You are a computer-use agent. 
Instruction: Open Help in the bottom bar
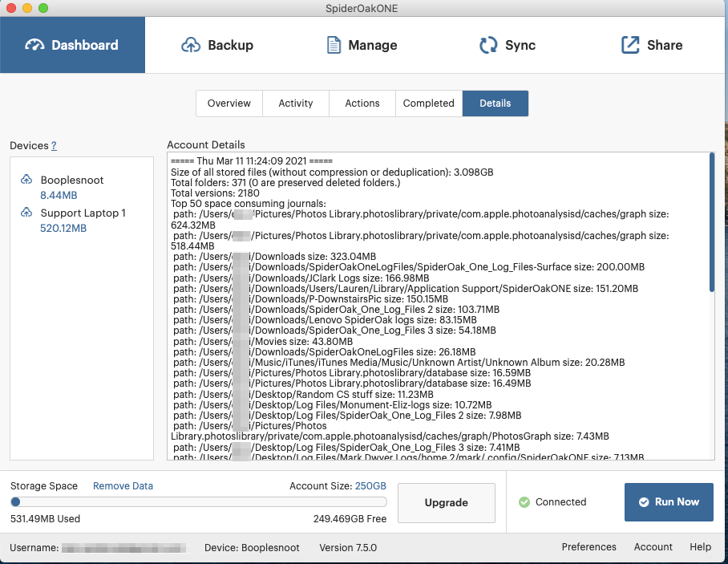coord(700,547)
